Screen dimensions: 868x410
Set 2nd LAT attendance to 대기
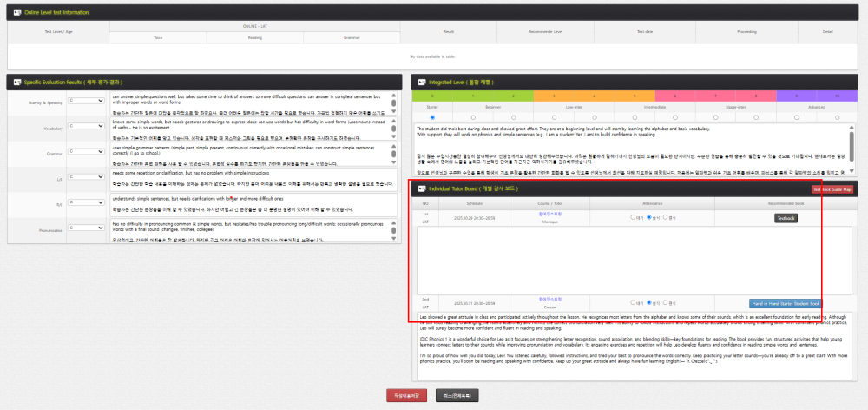633,304
